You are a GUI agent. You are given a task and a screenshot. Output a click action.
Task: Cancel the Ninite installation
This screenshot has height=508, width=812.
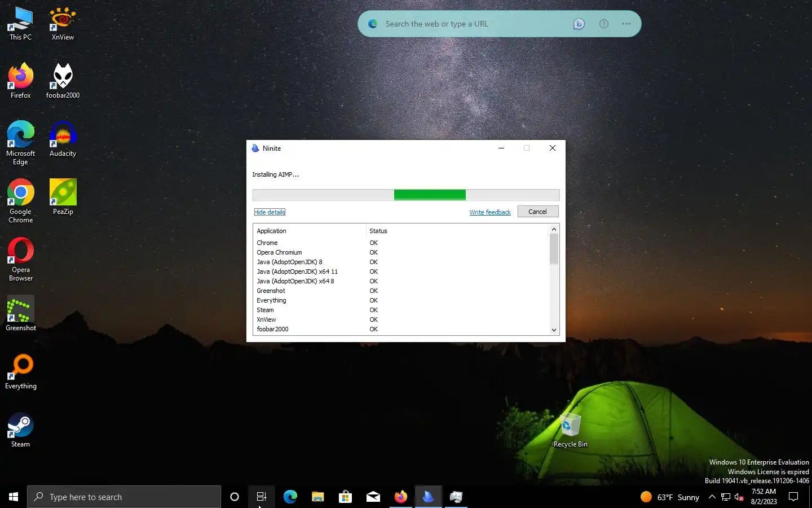tap(537, 212)
